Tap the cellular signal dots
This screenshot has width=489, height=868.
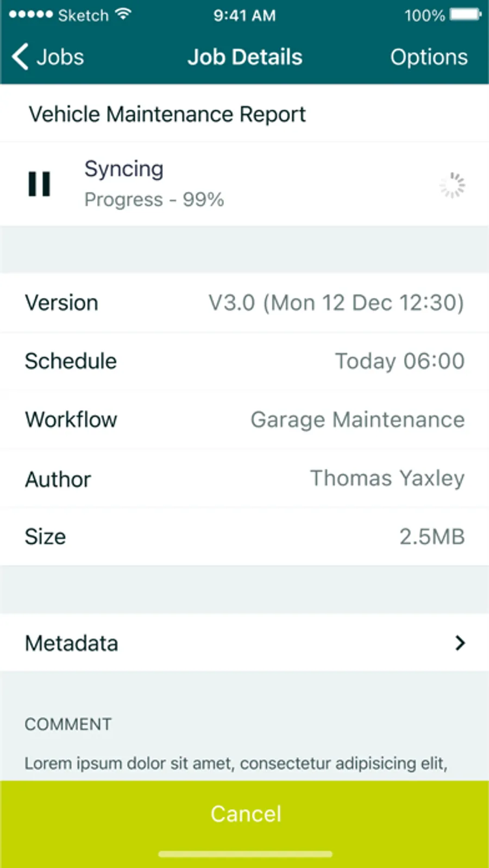[31, 15]
